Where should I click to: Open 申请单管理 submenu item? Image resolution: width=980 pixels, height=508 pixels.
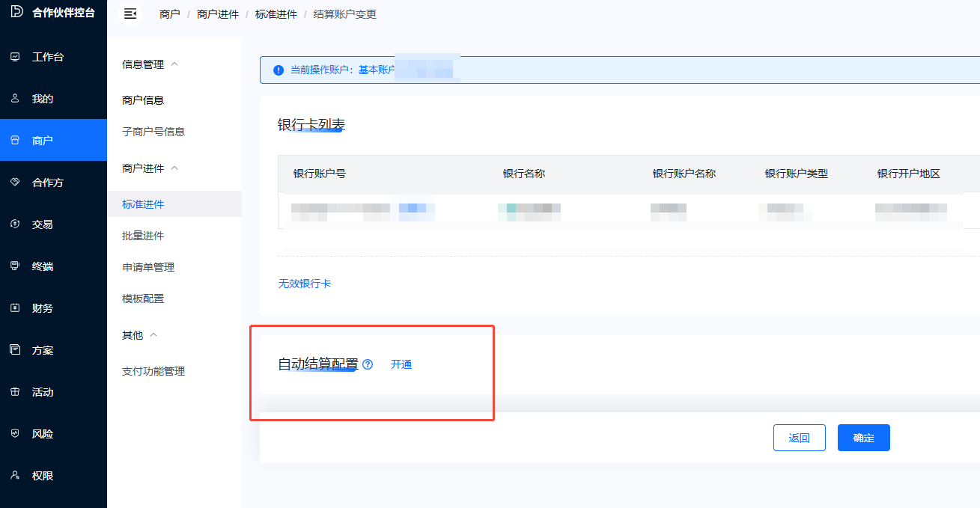tap(148, 267)
